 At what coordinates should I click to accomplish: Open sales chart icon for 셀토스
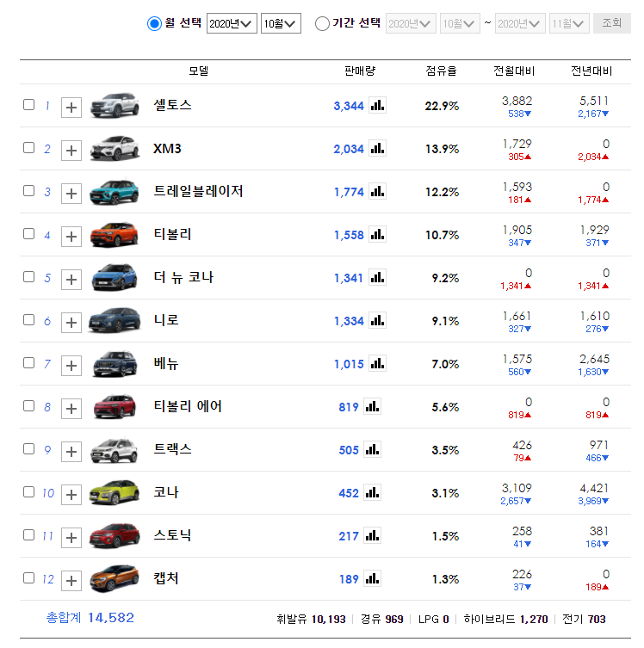377,105
